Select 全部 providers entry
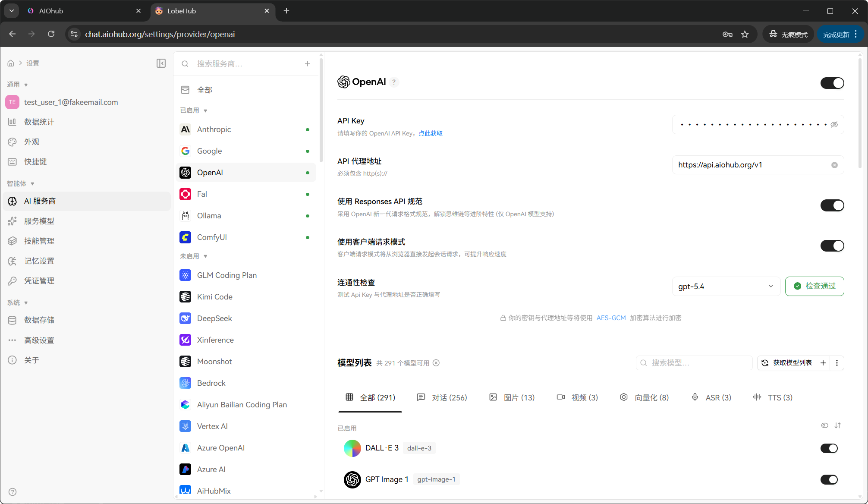The image size is (868, 504). click(x=246, y=90)
